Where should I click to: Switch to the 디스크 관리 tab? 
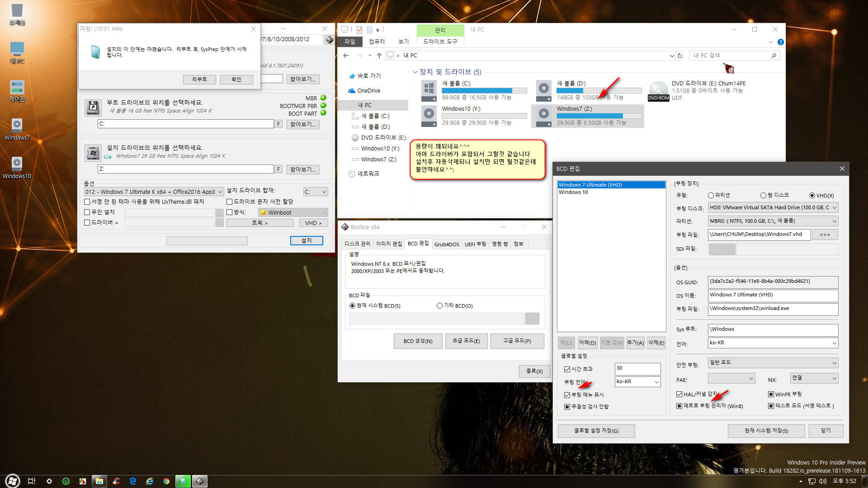357,244
